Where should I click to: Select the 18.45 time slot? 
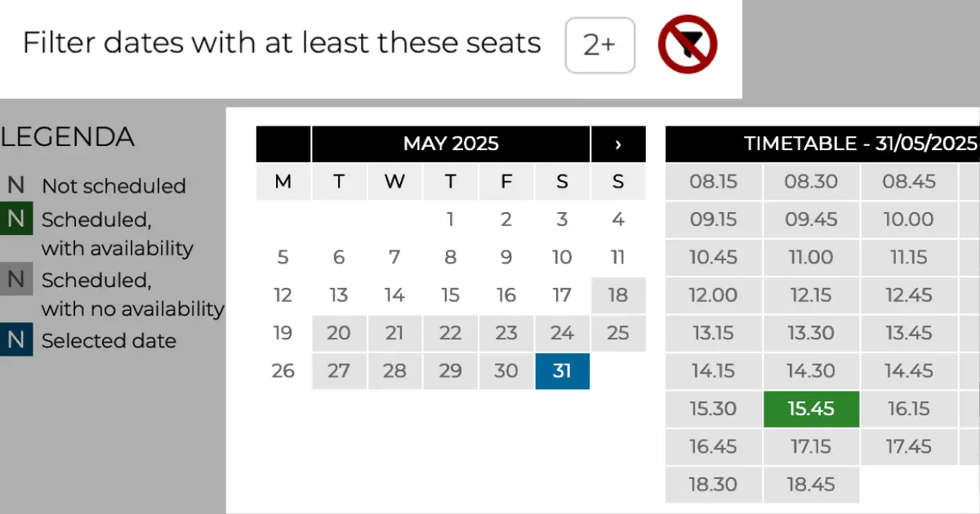(811, 485)
